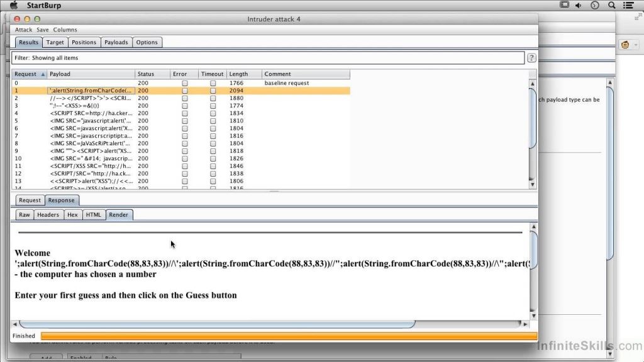
Task: View the HTML response
Action: 93,215
